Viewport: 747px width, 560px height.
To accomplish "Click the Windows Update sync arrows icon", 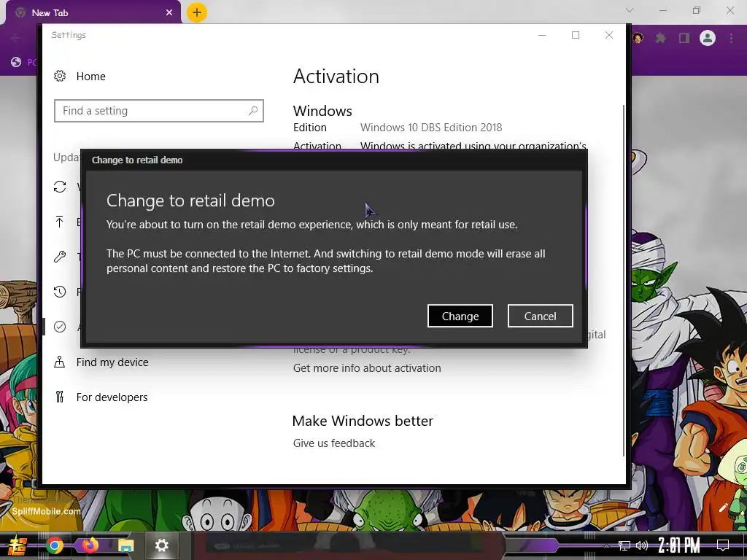I will (60, 187).
